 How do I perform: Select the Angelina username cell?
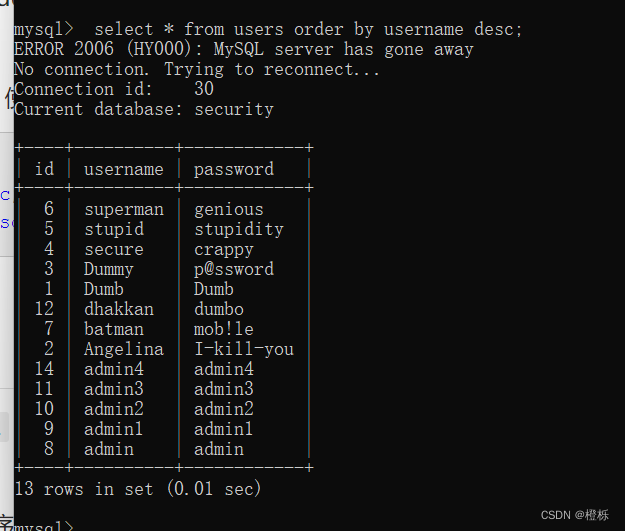(x=124, y=349)
